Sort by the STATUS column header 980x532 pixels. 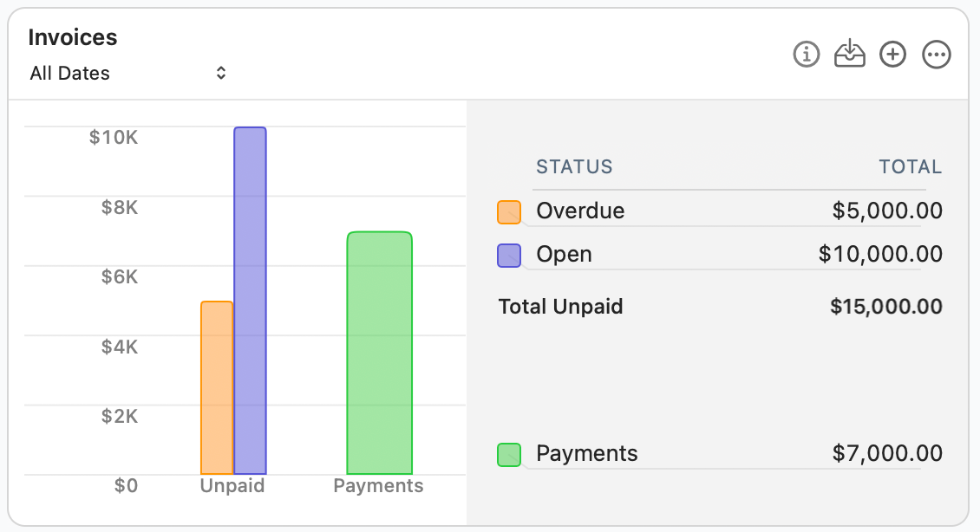pos(574,166)
